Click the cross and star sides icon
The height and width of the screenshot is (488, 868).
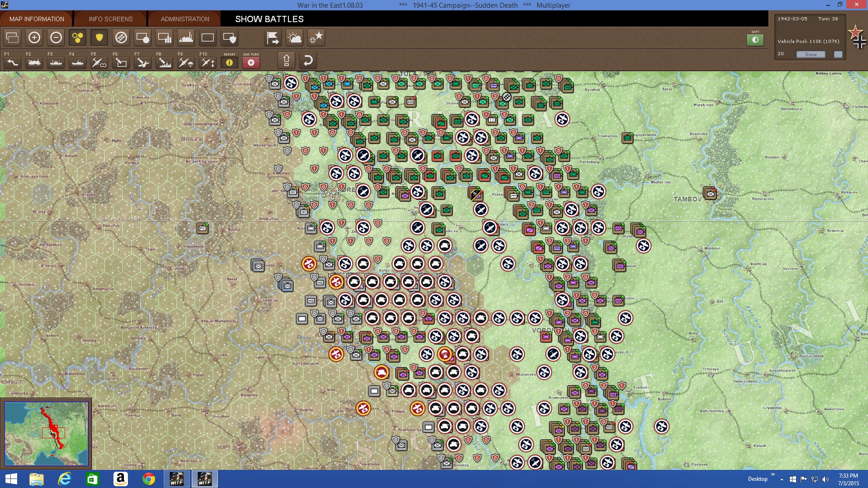pyautogui.click(x=316, y=38)
